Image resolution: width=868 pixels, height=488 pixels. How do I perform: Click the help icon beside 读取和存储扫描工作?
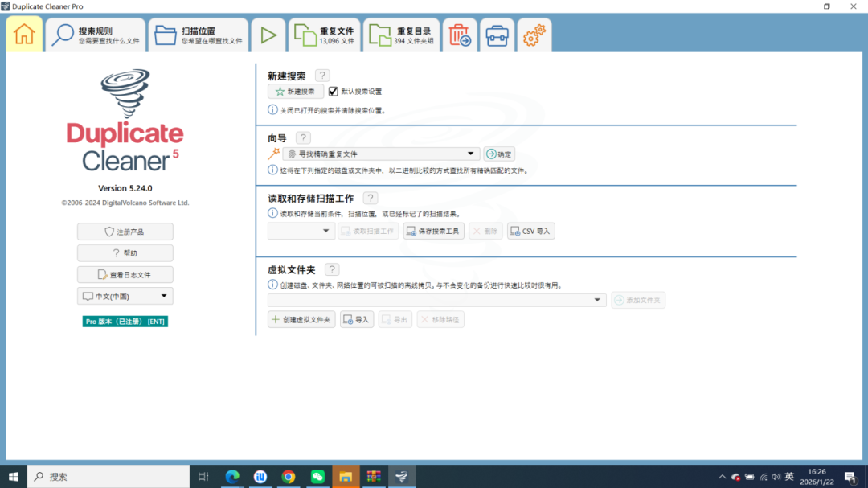[x=371, y=199]
